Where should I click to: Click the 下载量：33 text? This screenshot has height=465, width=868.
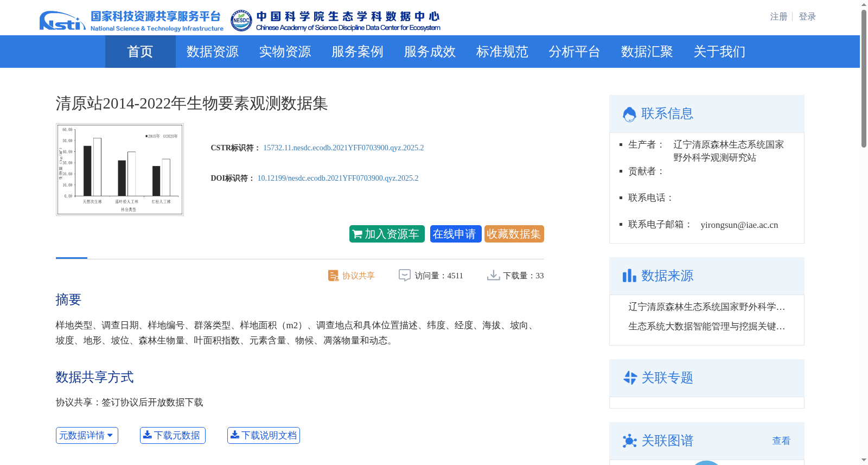524,276
